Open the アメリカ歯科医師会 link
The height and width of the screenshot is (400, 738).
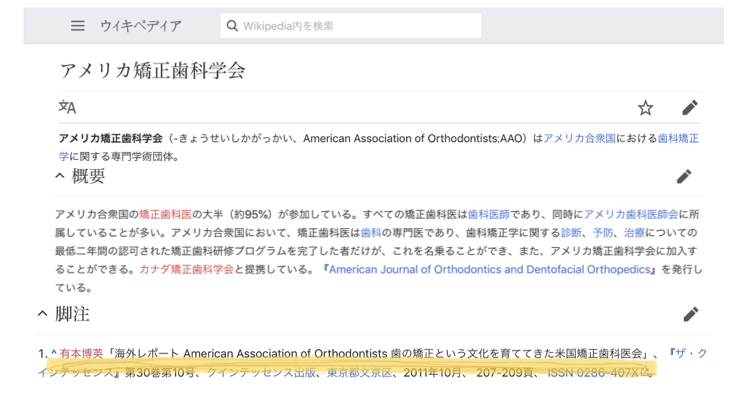631,215
